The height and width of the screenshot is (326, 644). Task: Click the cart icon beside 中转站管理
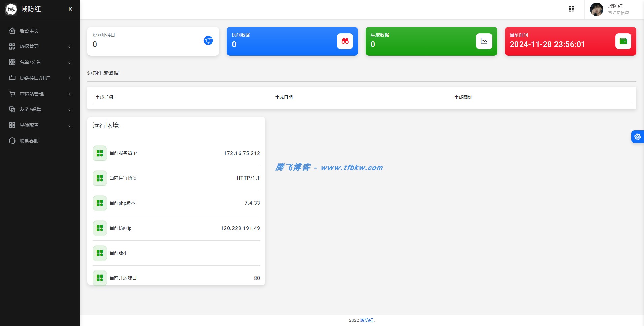(12, 94)
